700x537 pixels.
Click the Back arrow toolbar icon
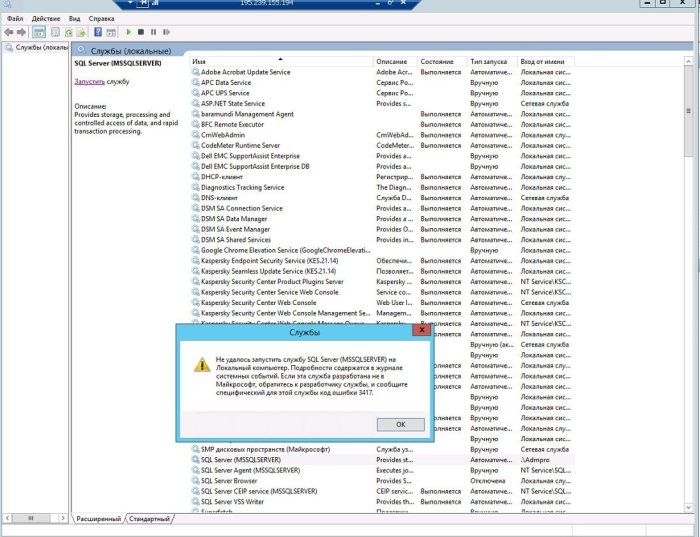(8, 32)
